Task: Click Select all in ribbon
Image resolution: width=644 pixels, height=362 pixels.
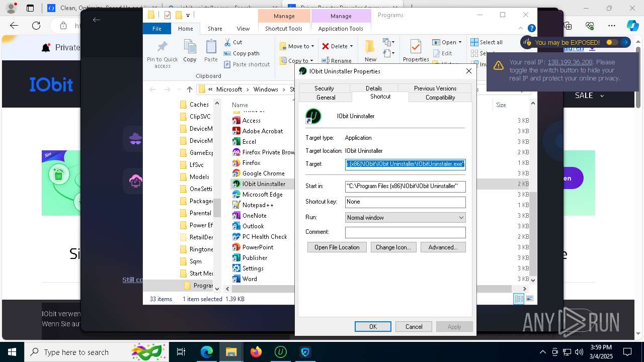Action: pyautogui.click(x=487, y=42)
